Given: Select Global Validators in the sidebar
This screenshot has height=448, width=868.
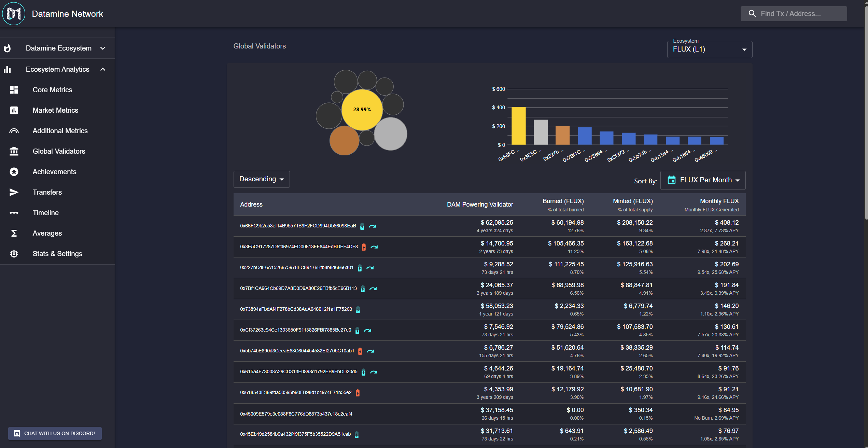Looking at the screenshot, I should 57,151.
